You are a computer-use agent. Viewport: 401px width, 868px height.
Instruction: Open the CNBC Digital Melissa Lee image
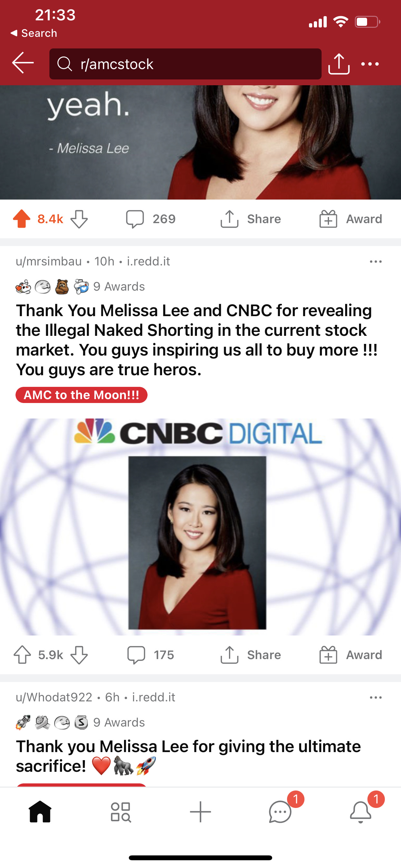click(x=200, y=527)
